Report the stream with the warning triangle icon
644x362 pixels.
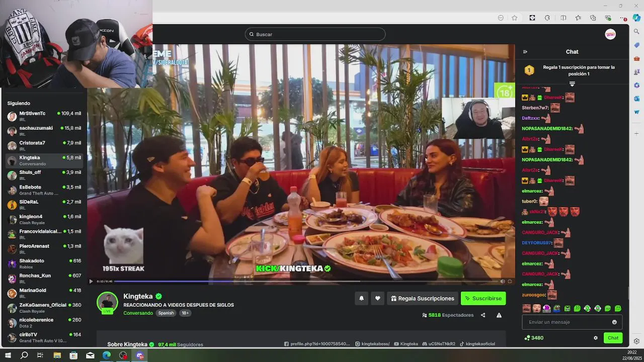499,315
